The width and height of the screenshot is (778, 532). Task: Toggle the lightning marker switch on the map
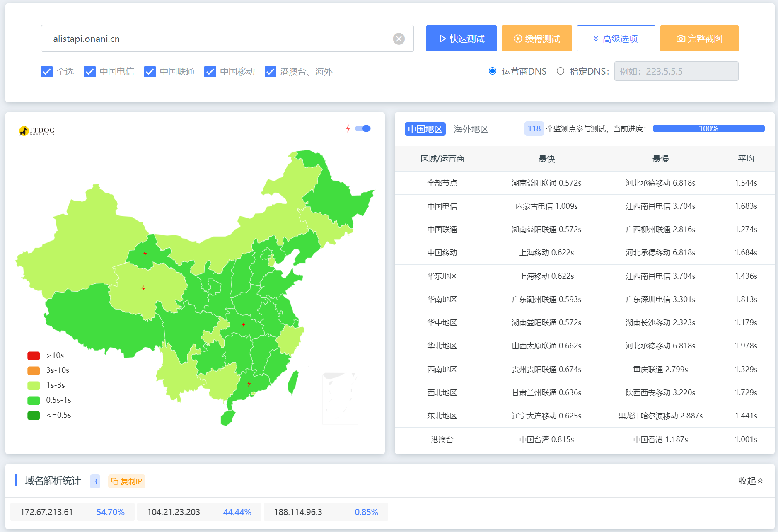tap(363, 128)
